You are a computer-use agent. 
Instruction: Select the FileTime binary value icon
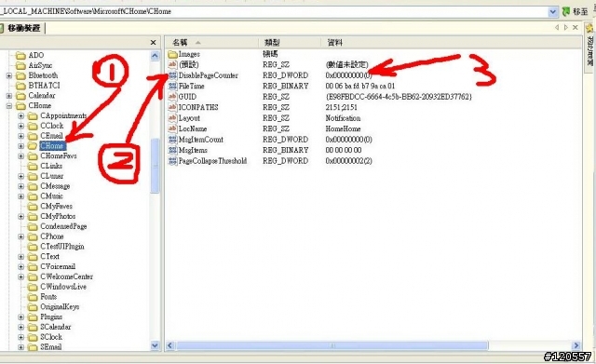[x=172, y=86]
